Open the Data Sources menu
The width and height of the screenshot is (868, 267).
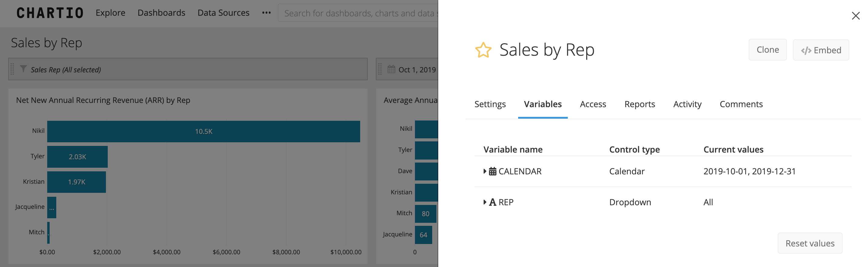(x=223, y=13)
